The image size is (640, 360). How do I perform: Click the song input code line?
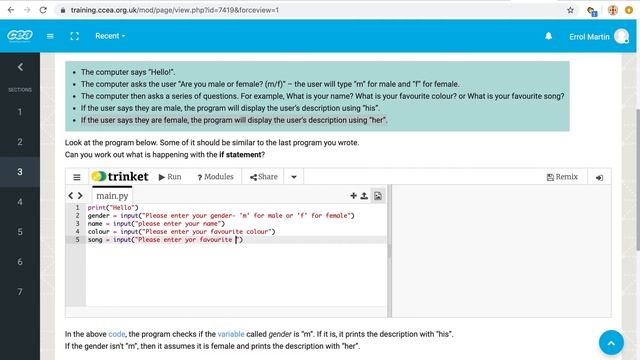point(165,240)
